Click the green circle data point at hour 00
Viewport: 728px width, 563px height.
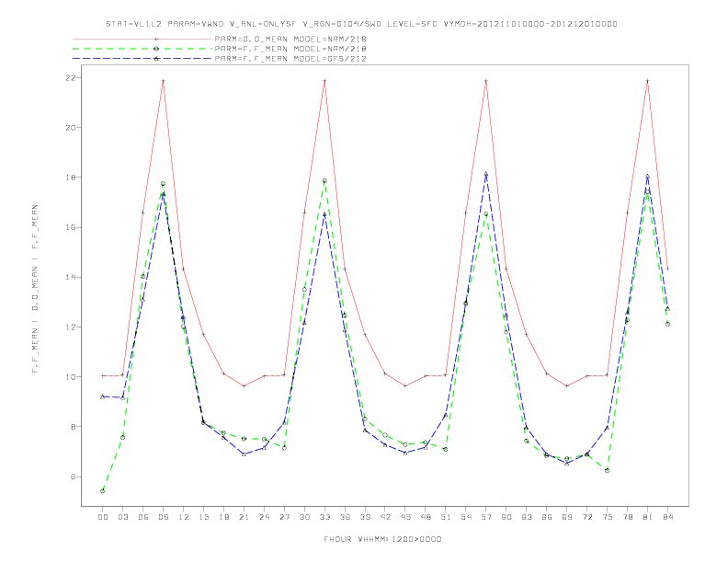(103, 491)
